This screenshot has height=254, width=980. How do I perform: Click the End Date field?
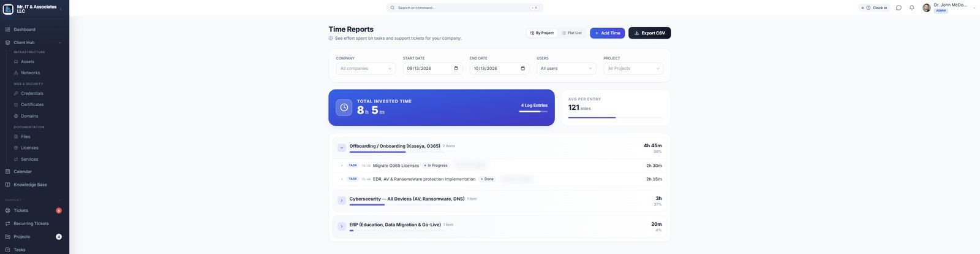499,69
